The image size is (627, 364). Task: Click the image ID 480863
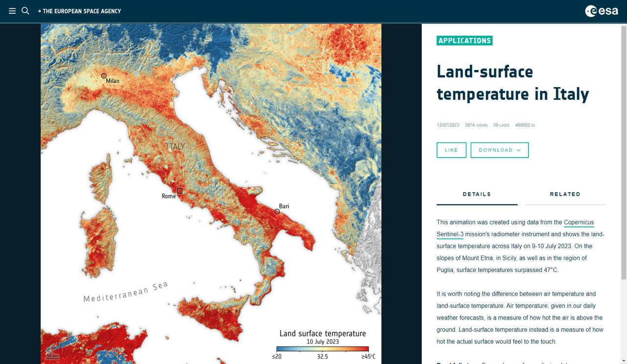pyautogui.click(x=525, y=125)
